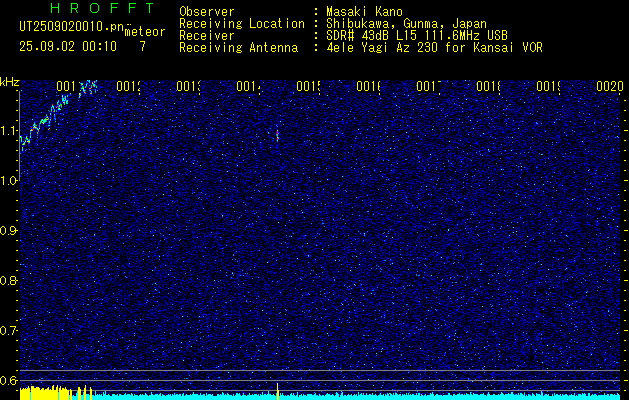Select antenna text 4ele Yagi Az 230 for Kansai VOR

click(434, 48)
